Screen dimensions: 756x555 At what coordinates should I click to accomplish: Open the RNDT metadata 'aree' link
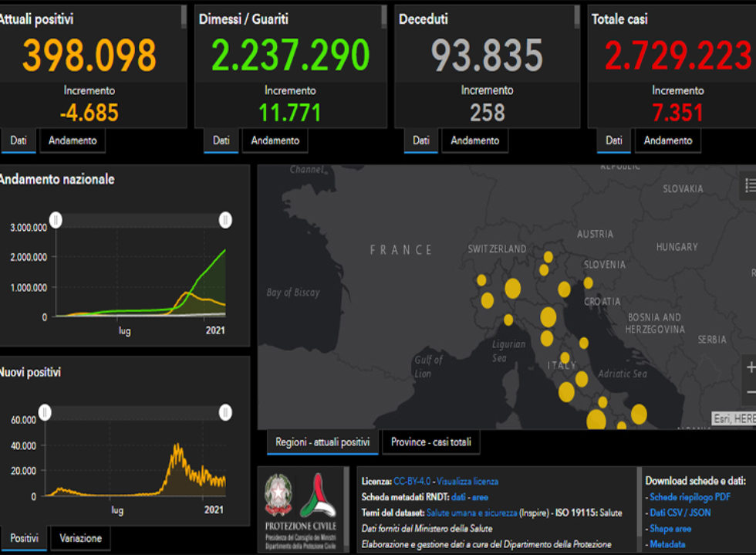click(480, 497)
